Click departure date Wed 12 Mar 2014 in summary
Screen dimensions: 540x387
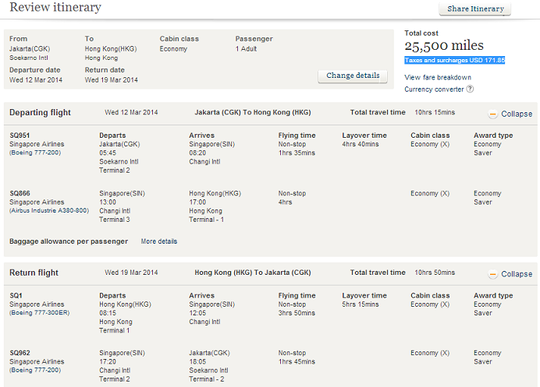pyautogui.click(x=36, y=80)
